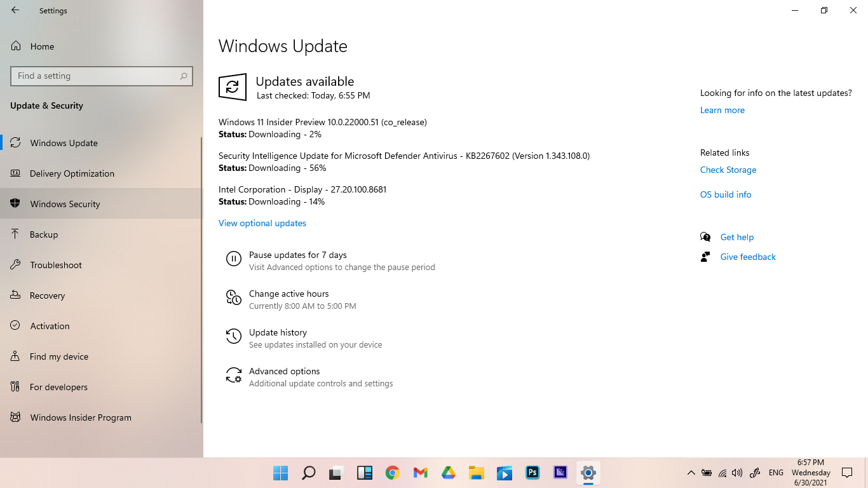Follow the Learn more link
The image size is (868, 488).
(x=722, y=110)
